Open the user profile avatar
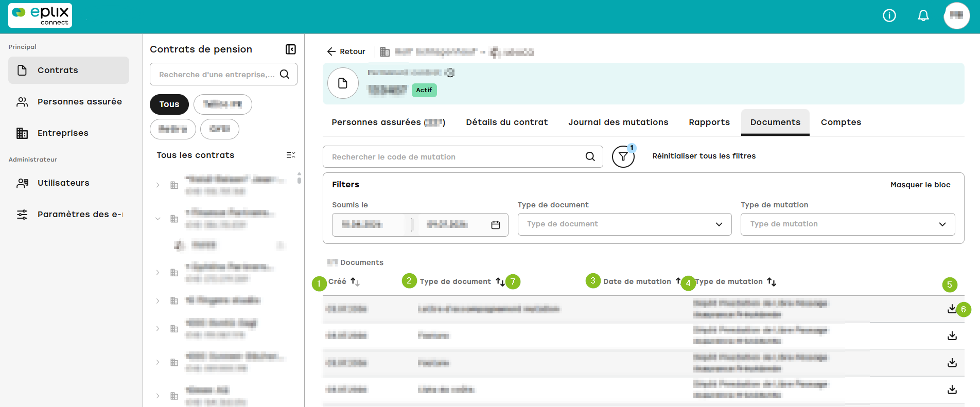The height and width of the screenshot is (407, 980). click(x=957, y=16)
